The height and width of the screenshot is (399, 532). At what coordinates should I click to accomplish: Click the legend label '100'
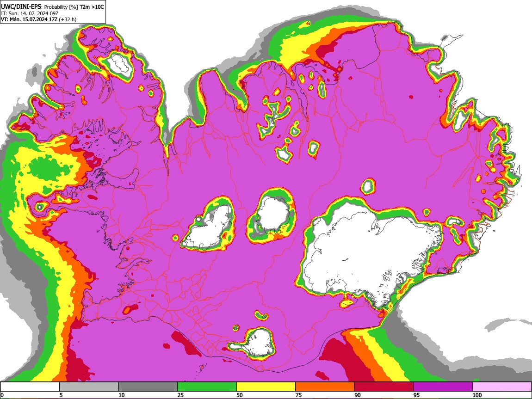click(477, 395)
